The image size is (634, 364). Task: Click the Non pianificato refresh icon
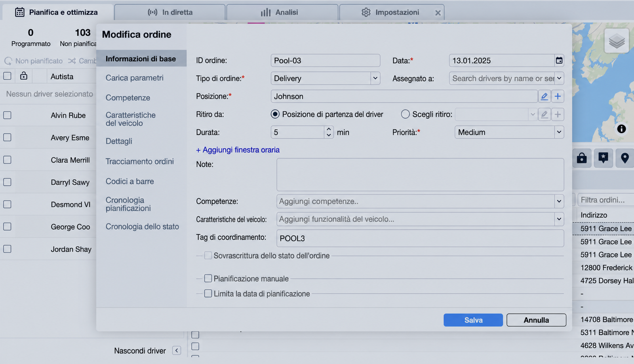coord(8,61)
